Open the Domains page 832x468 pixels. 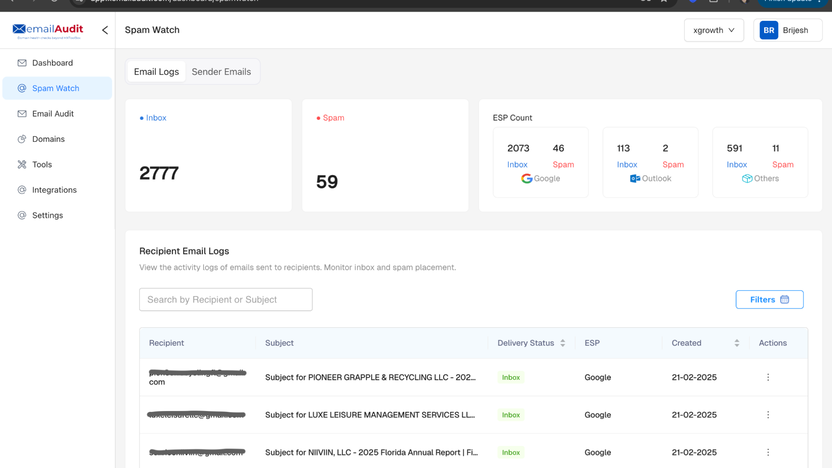48,139
